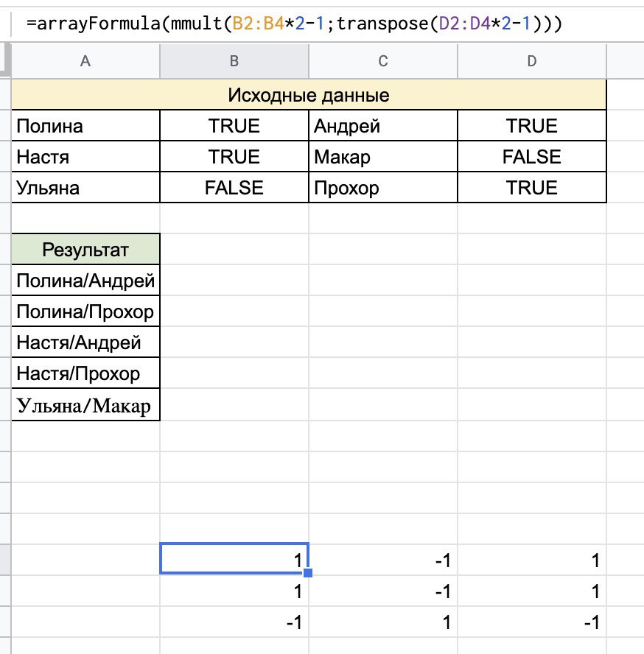The image size is (644, 654).
Task: Click the TRUE value next to Полина
Action: point(234,125)
